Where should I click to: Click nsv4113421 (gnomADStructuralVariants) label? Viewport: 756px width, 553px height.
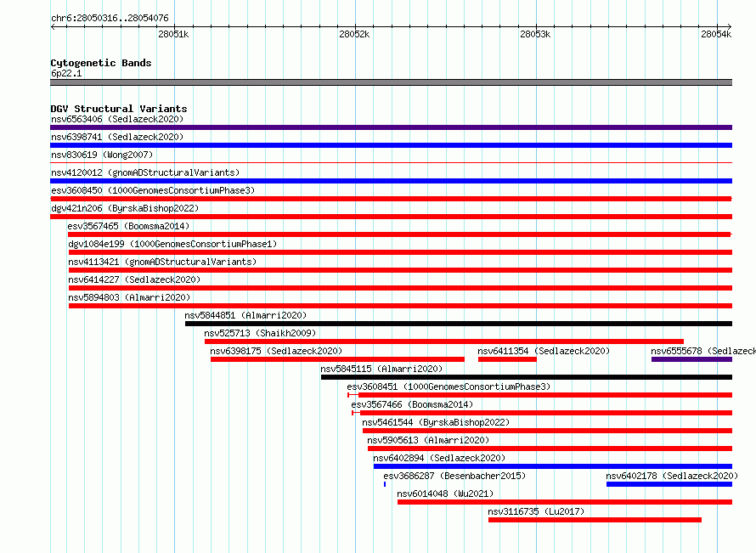(x=162, y=262)
